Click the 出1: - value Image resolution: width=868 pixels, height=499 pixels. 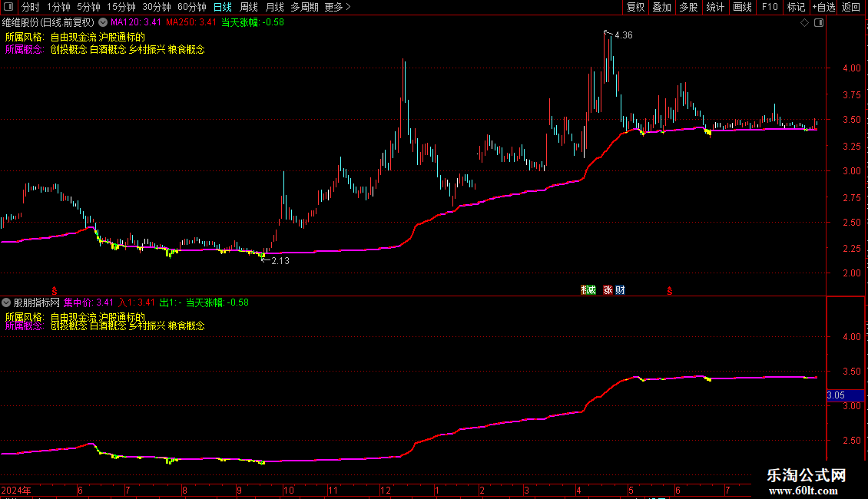tap(171, 302)
